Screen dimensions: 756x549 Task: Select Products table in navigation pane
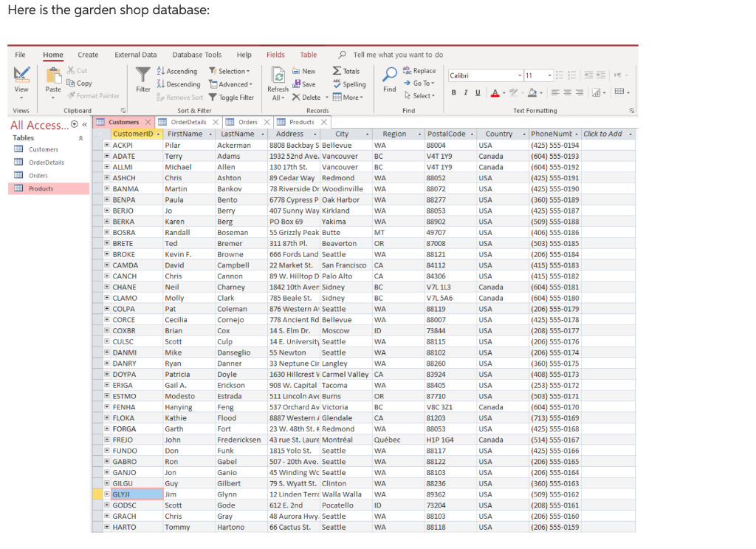coord(49,188)
